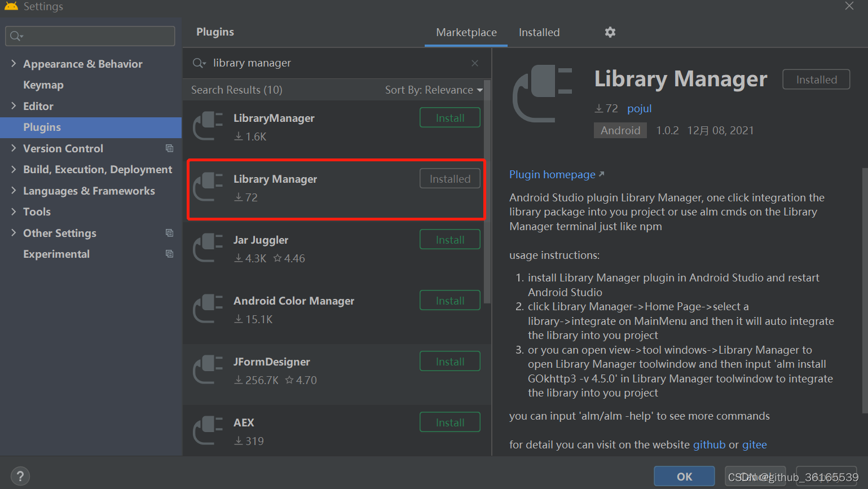
Task: Open the Sort By Relevance dropdown
Action: pos(434,90)
